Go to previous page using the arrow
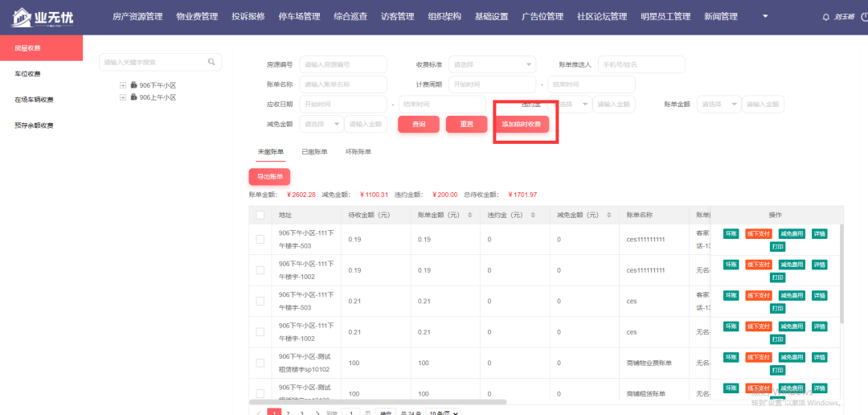 click(259, 413)
